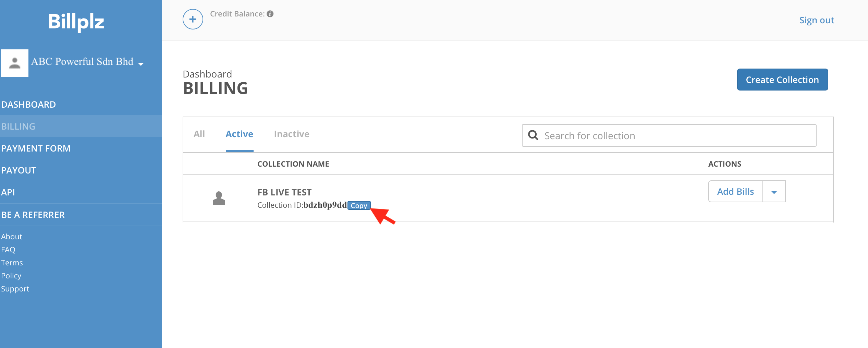Select the company profile avatar icon
This screenshot has width=868, height=348.
pos(14,63)
